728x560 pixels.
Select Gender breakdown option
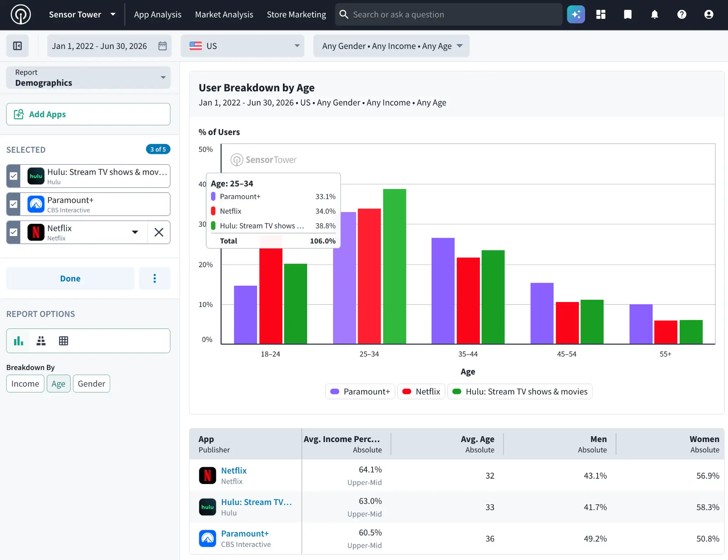tap(91, 384)
